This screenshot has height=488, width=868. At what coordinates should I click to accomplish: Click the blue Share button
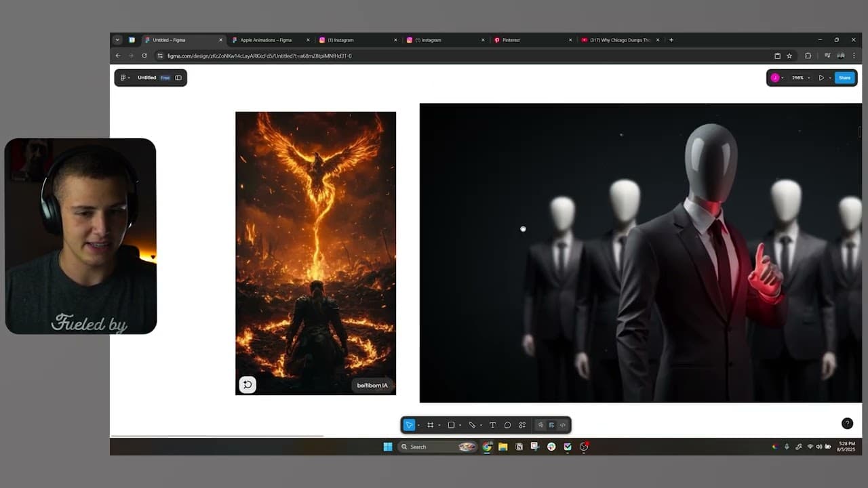point(844,77)
